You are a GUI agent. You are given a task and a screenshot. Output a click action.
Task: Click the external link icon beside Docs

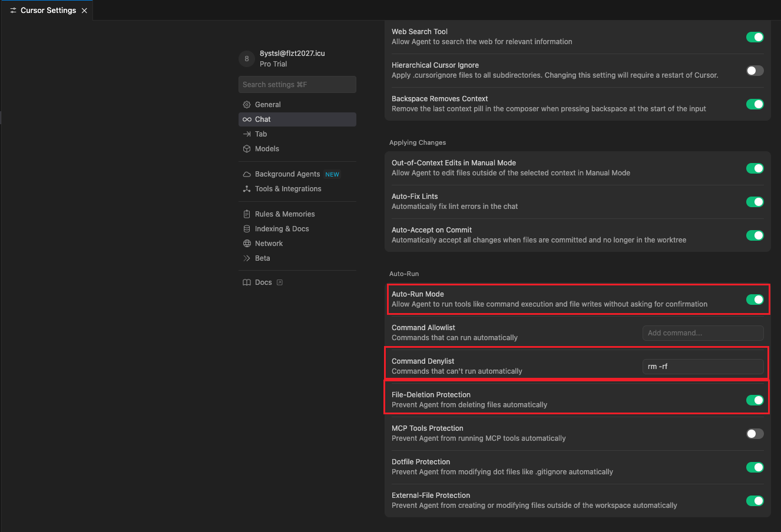tap(280, 282)
